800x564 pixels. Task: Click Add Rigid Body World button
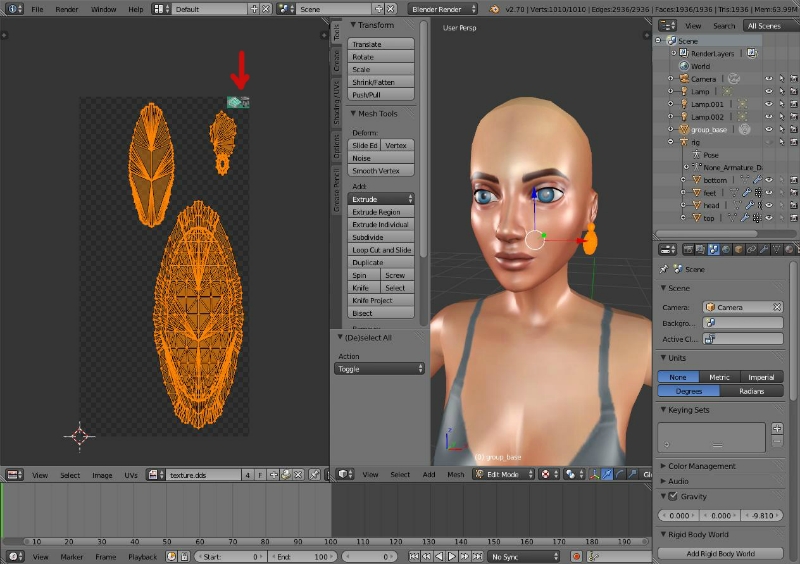[720, 553]
